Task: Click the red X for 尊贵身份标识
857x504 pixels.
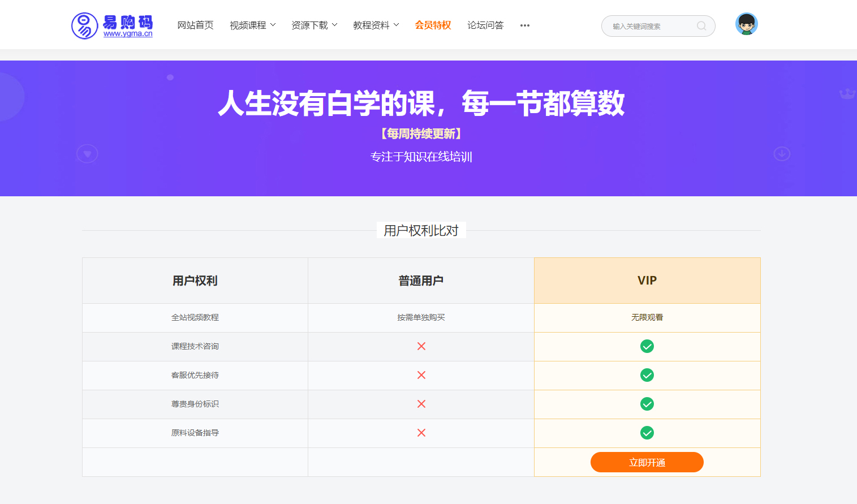Action: [x=421, y=404]
